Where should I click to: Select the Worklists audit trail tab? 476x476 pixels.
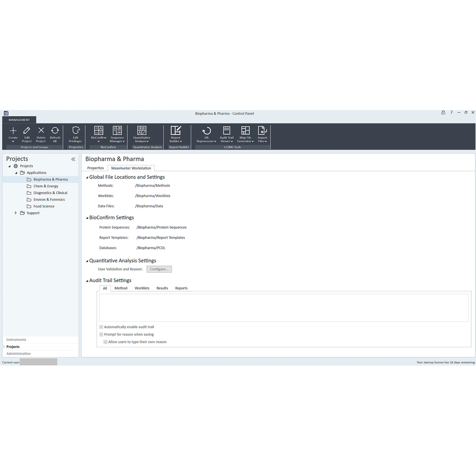(142, 288)
